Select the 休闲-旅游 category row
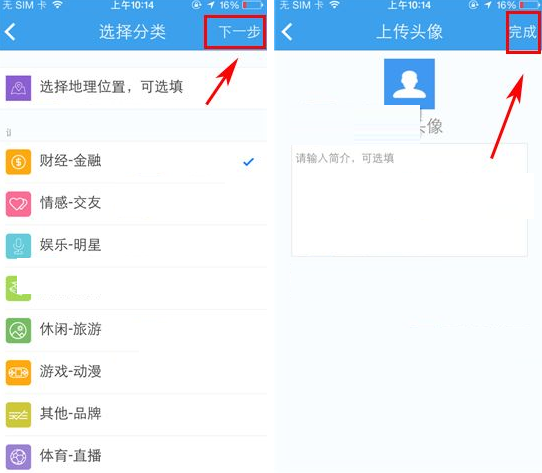The height and width of the screenshot is (473, 542). (133, 331)
